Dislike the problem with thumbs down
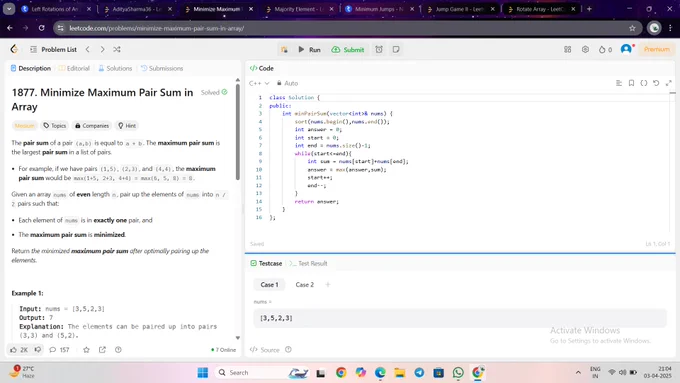The width and height of the screenshot is (680, 383). click(x=38, y=350)
